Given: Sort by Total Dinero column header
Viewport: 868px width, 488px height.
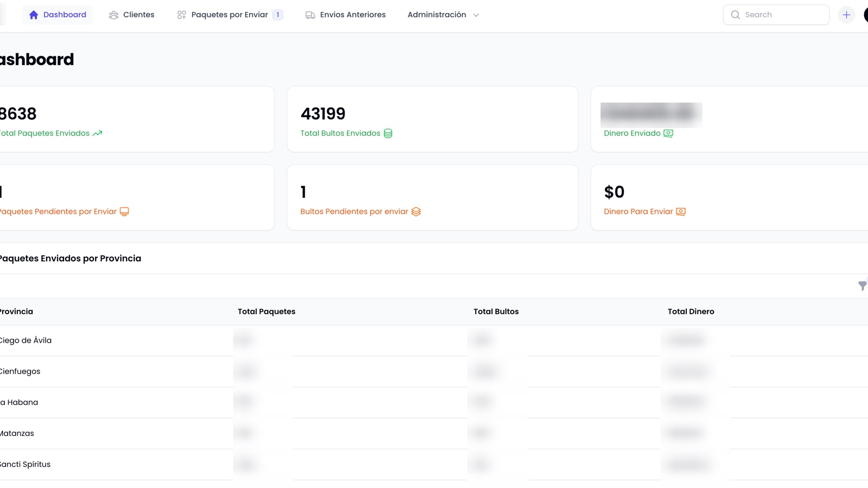Looking at the screenshot, I should coord(691,312).
